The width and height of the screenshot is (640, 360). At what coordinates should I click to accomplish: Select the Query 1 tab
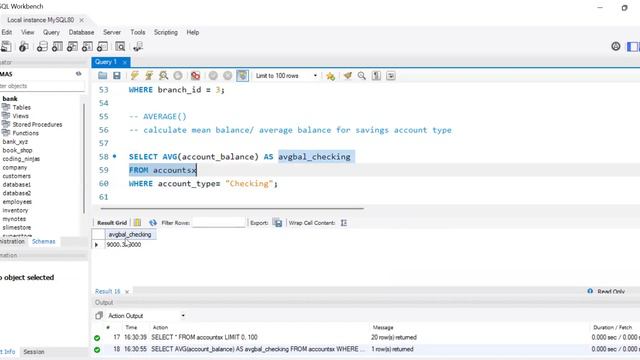(106, 62)
